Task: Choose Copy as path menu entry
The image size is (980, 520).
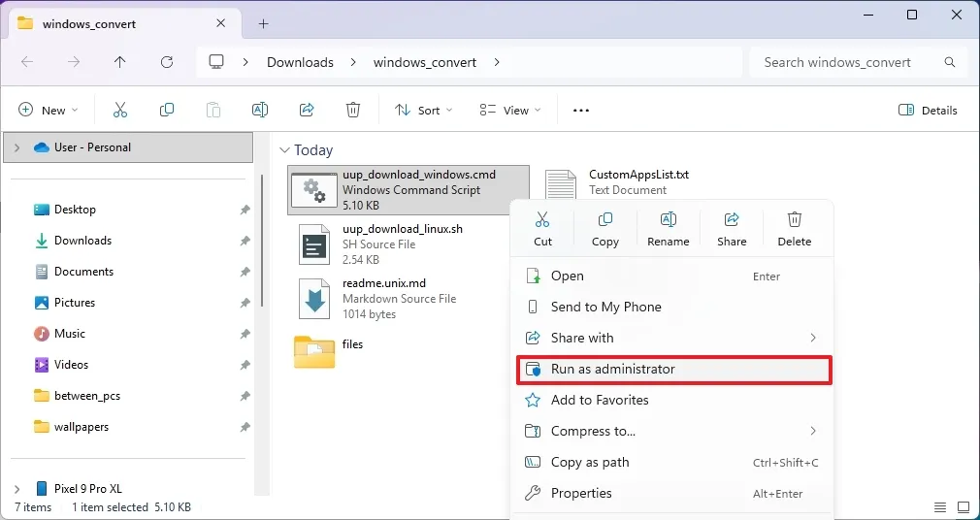Action: [590, 463]
